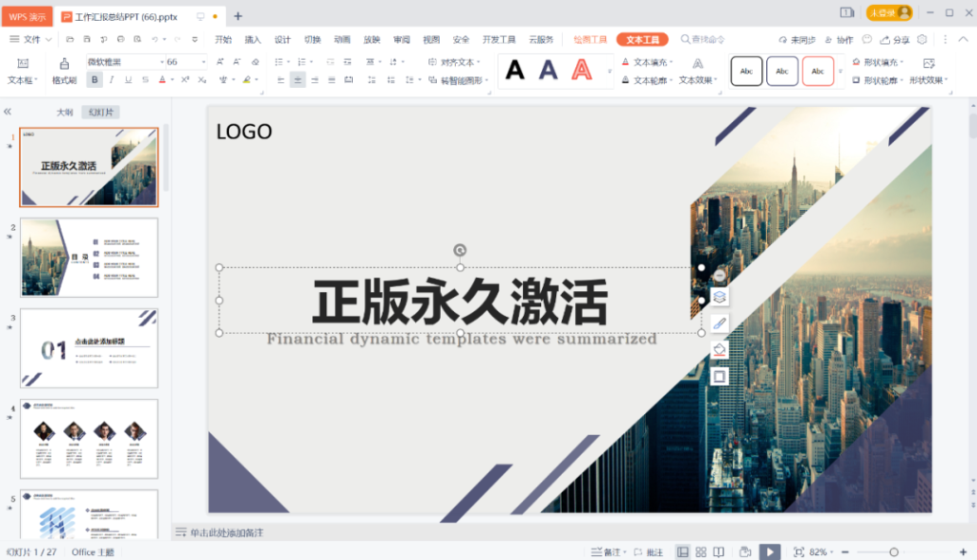
Task: Click the zoom in plus button
Action: click(x=963, y=552)
